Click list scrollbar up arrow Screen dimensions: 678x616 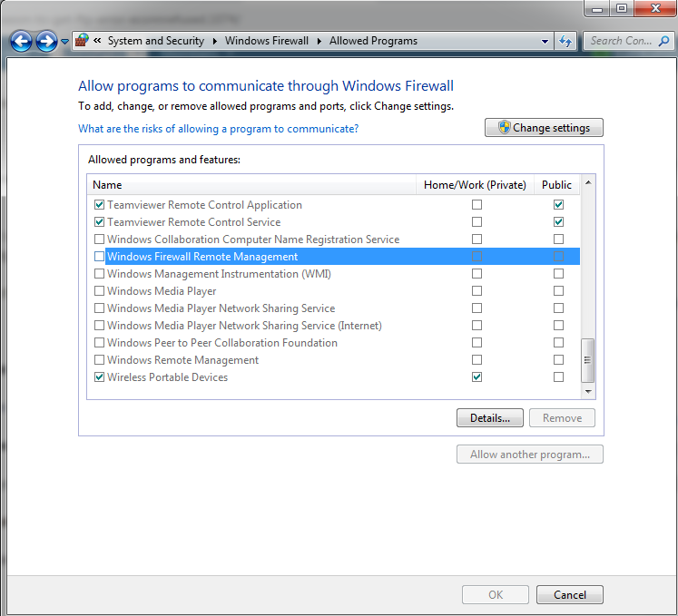588,183
